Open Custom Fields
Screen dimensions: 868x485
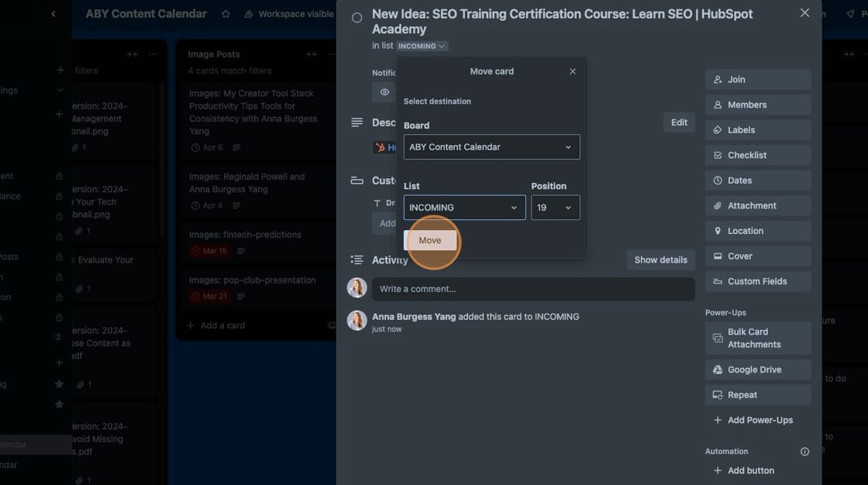[756, 280]
